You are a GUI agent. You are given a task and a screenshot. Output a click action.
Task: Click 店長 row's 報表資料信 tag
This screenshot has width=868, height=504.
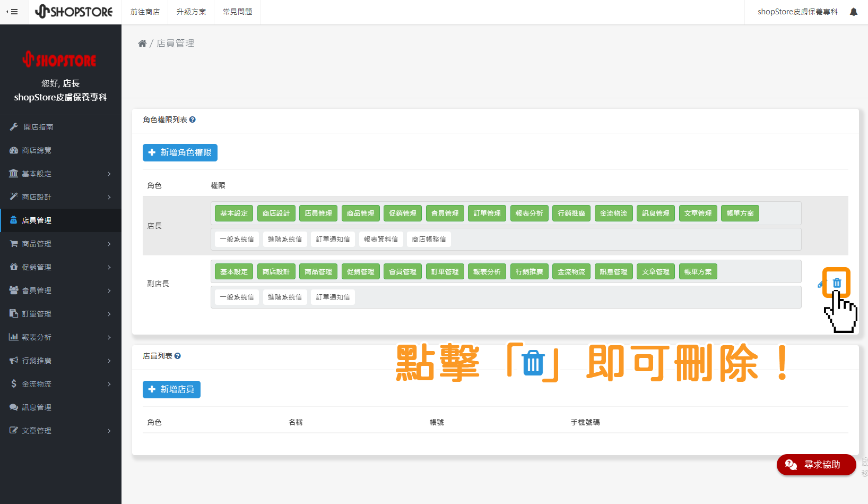tap(381, 240)
